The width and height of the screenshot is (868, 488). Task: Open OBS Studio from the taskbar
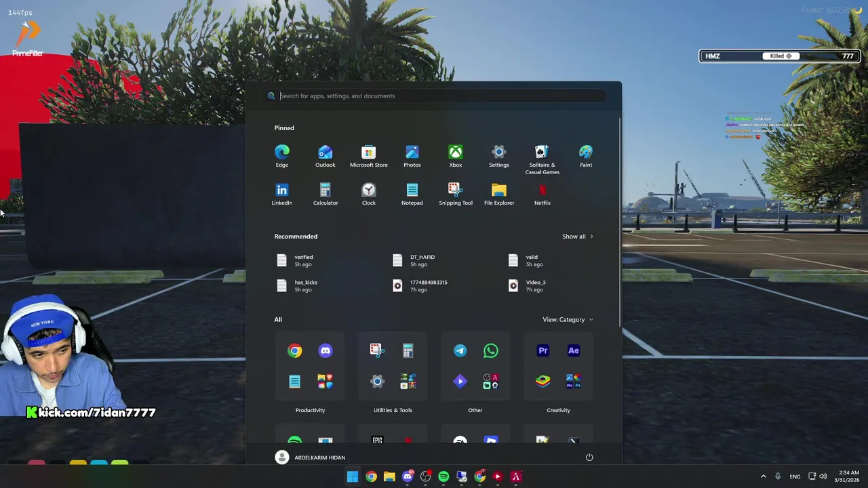tap(425, 476)
